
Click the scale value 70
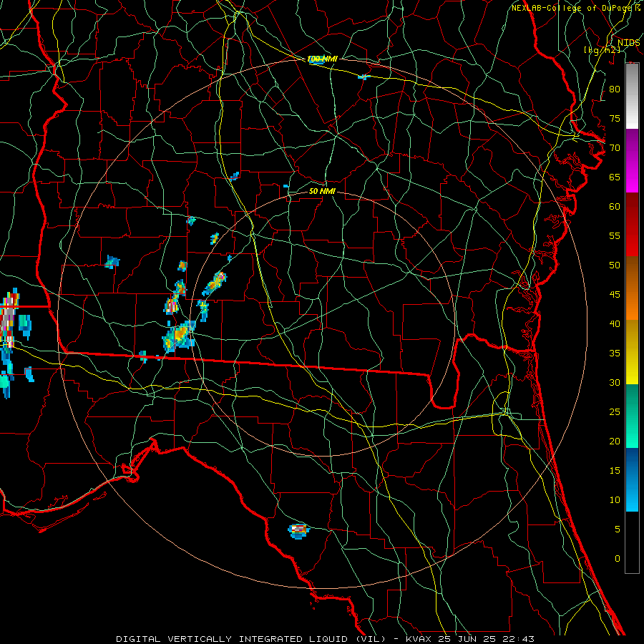(x=615, y=148)
